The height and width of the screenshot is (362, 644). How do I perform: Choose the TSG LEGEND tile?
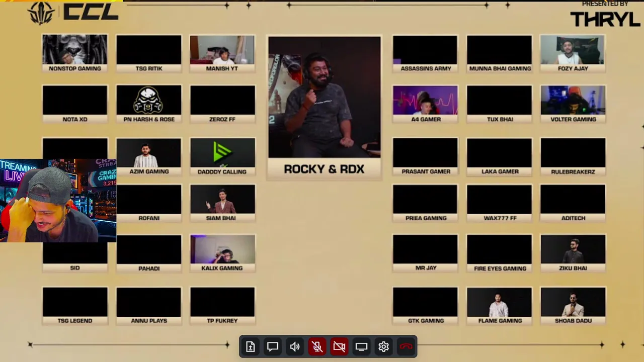coord(75,306)
